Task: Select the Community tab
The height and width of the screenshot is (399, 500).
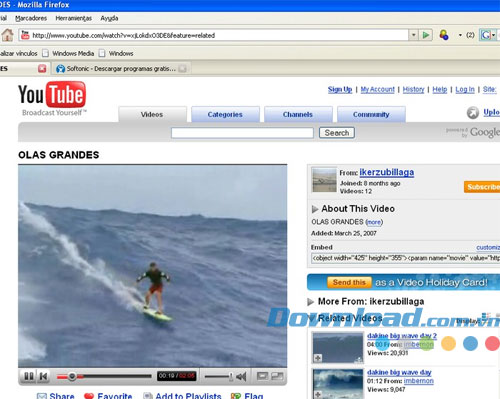Action: [371, 114]
